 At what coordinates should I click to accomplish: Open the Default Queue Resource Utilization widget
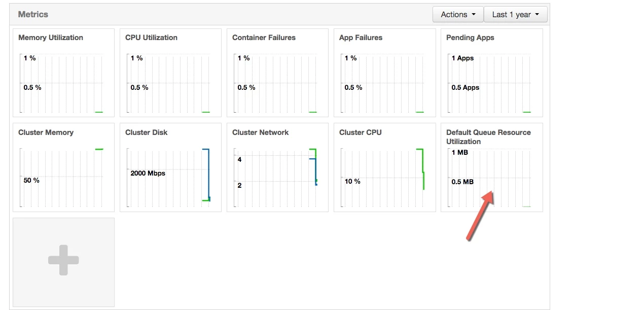(491, 167)
